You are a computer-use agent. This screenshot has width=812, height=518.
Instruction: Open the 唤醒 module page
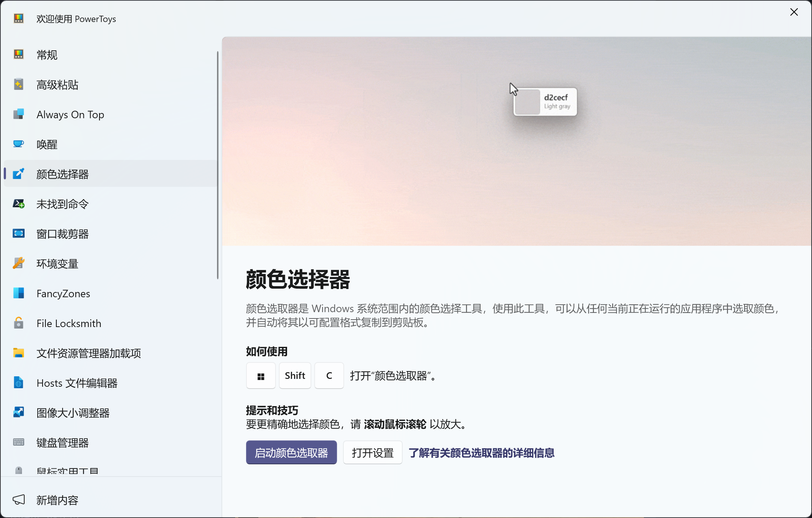point(110,144)
